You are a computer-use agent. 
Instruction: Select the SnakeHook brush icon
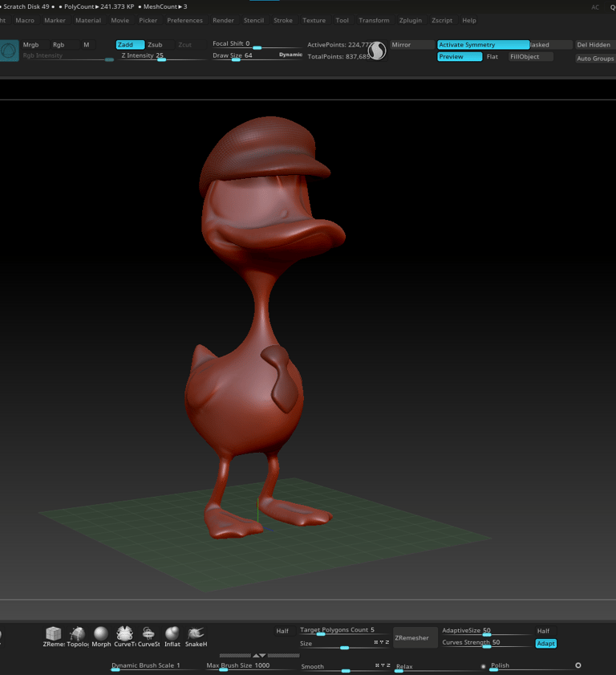pyautogui.click(x=196, y=636)
